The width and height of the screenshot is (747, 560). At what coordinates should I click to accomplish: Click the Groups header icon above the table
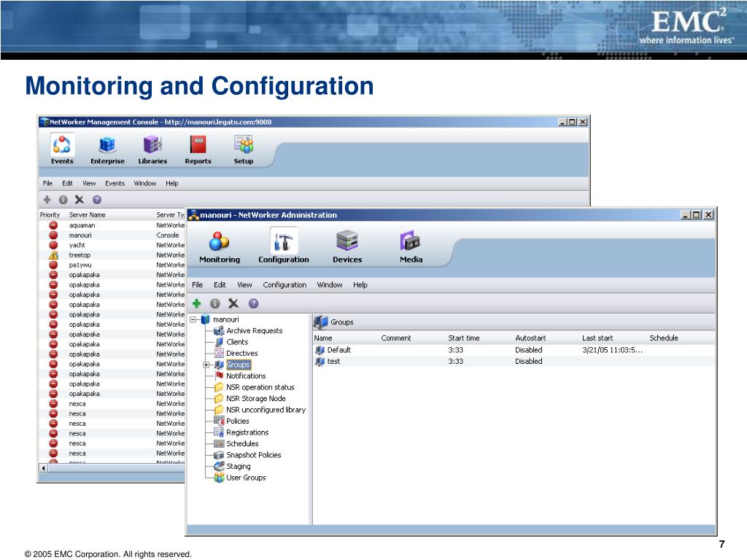click(x=321, y=322)
